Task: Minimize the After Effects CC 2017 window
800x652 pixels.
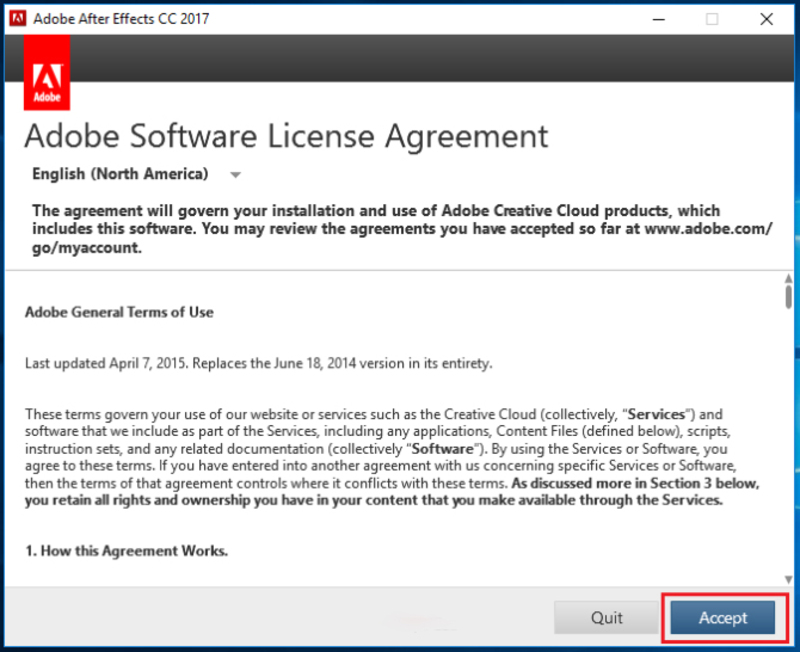Action: pos(659,19)
